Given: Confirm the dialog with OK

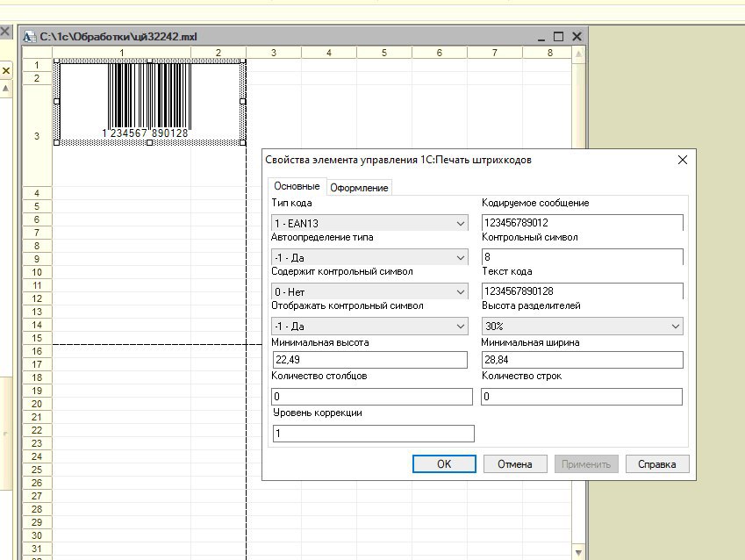Looking at the screenshot, I should click(x=444, y=464).
